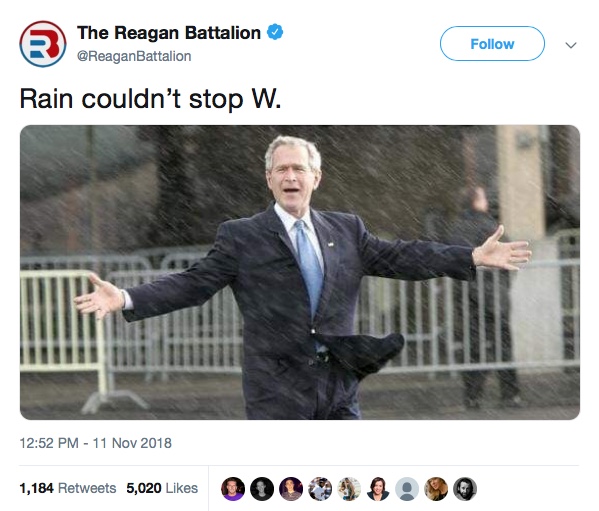This screenshot has width=599, height=511.
Task: Click the second liker avatar on black background
Action: (262, 488)
